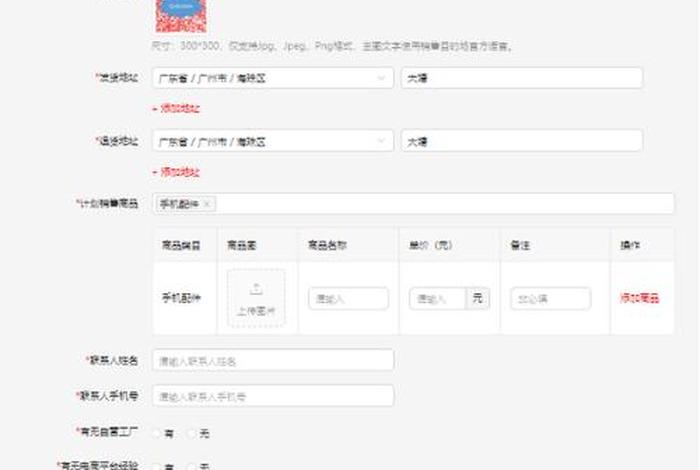Click the uploaded main image thumbnail
Viewport: 700px width, 470px height.
(x=181, y=16)
